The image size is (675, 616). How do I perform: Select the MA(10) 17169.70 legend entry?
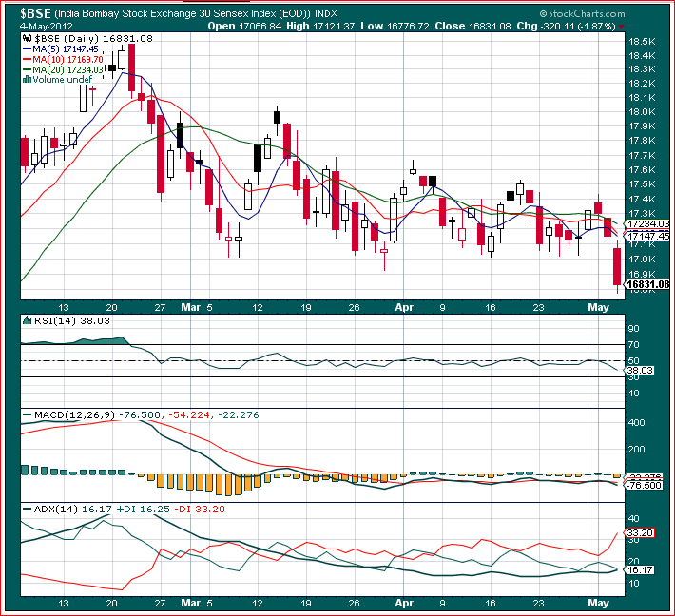pos(63,59)
